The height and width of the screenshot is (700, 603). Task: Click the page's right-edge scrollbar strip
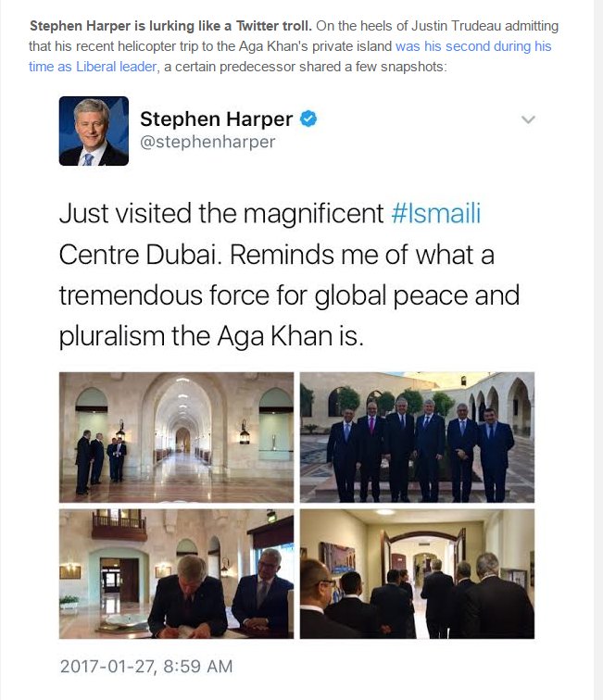click(x=598, y=350)
